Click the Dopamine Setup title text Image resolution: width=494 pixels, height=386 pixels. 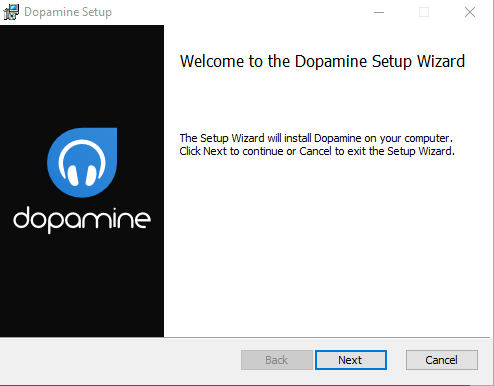tap(68, 12)
